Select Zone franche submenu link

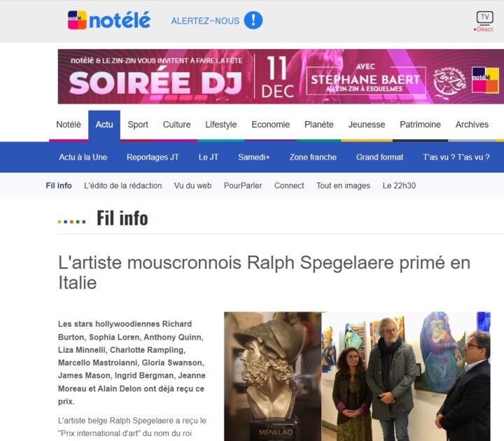click(313, 157)
